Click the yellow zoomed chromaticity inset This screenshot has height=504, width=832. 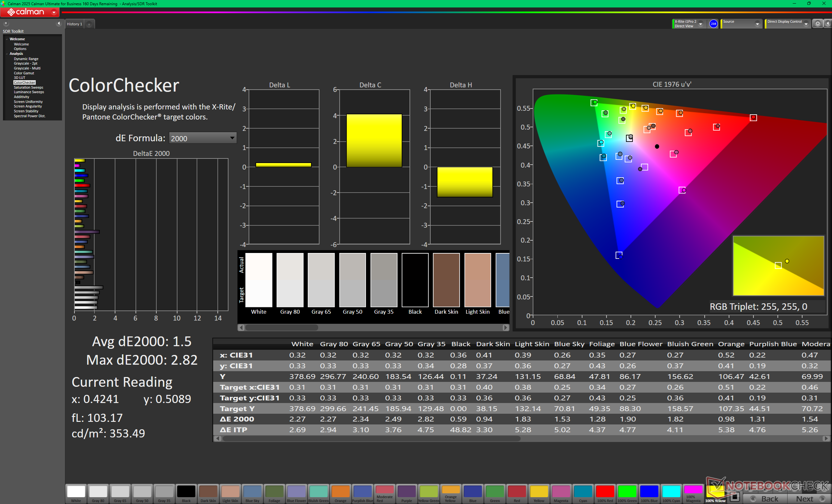(778, 266)
